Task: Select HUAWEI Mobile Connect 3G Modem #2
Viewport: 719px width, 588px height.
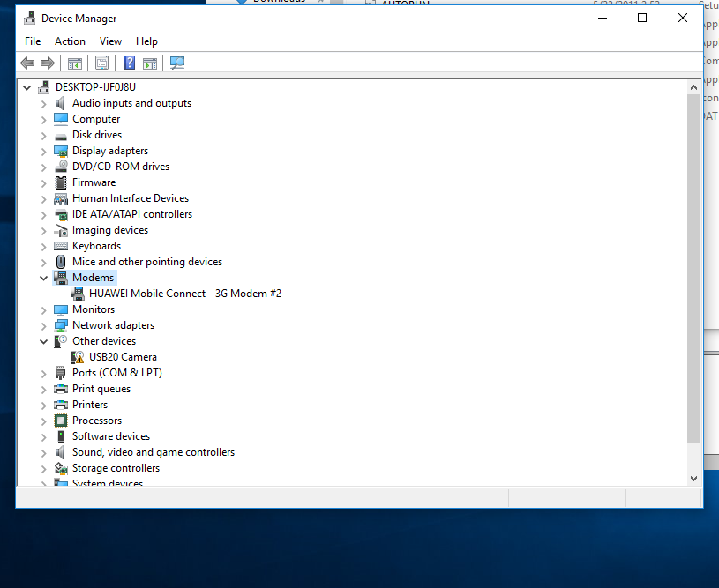Action: (x=184, y=294)
